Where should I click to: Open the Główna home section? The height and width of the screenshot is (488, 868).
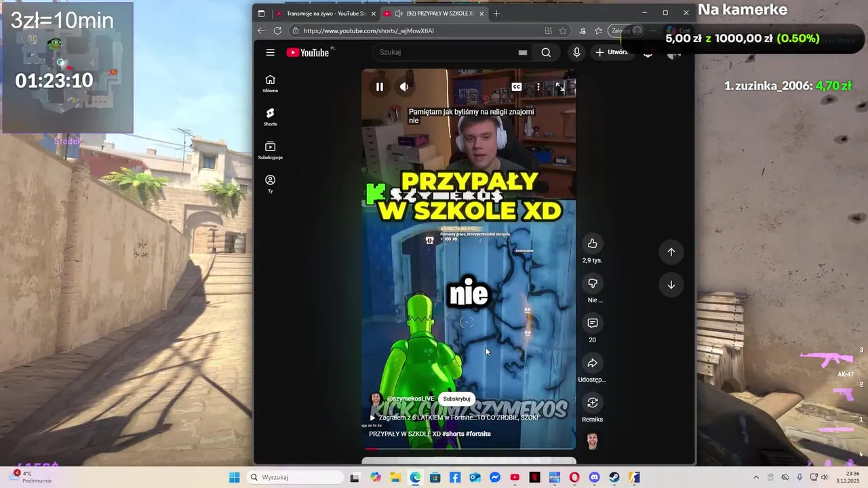pyautogui.click(x=270, y=83)
